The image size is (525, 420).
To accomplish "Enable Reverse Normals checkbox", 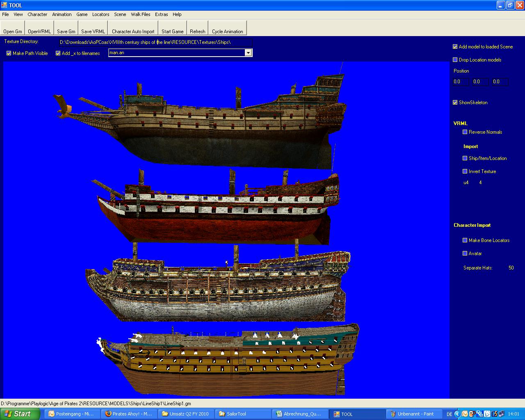I will coord(465,132).
